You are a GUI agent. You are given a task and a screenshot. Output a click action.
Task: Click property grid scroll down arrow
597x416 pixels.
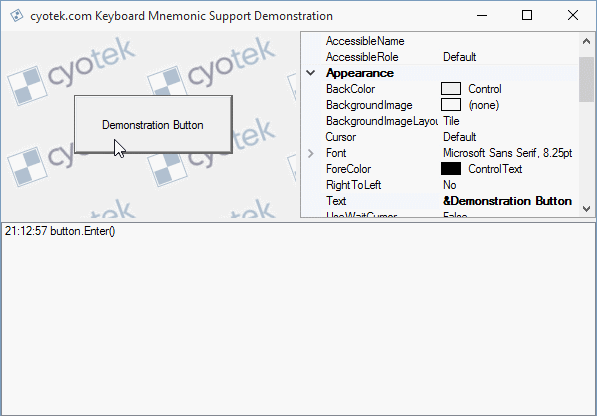coord(586,209)
